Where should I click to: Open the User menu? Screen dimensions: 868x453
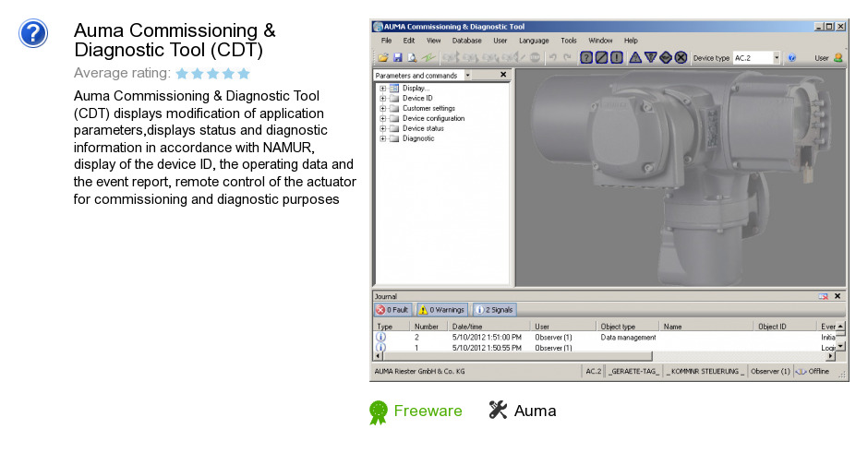tap(500, 41)
